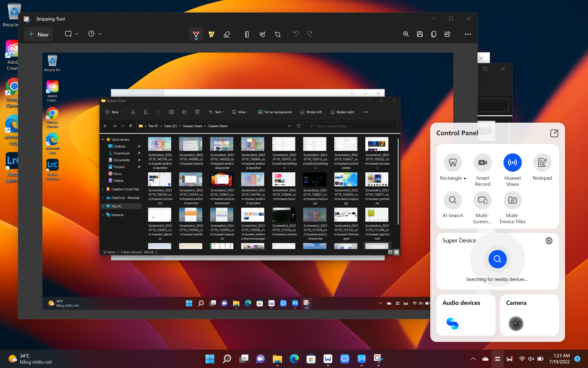
Task: Edit Control Panel shortcuts icon
Action: [x=554, y=133]
